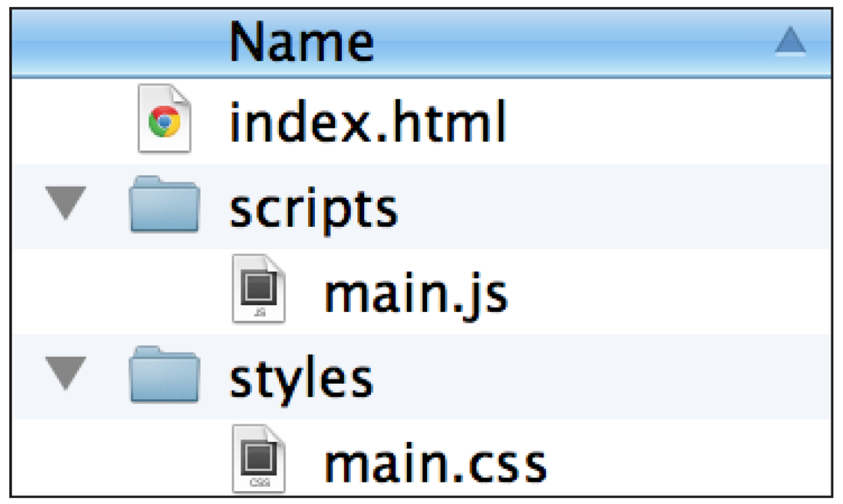Select the styles folder icon
Viewport: 843px width, 504px height.
(164, 374)
